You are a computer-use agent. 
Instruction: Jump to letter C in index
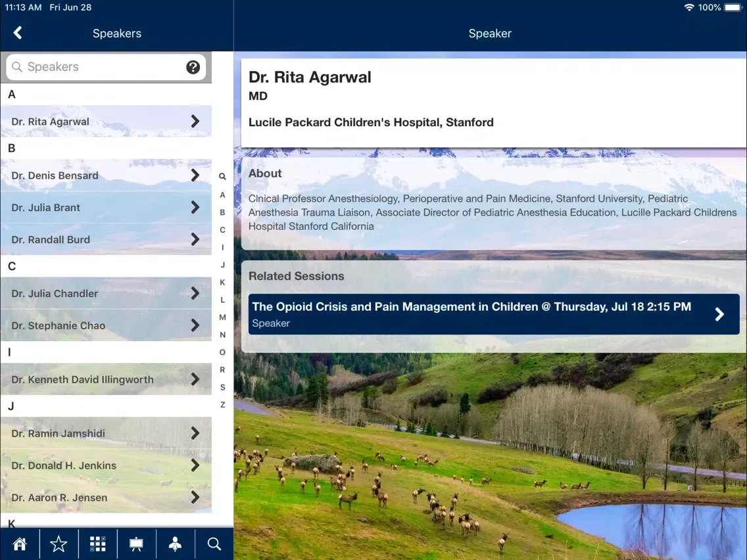(222, 230)
